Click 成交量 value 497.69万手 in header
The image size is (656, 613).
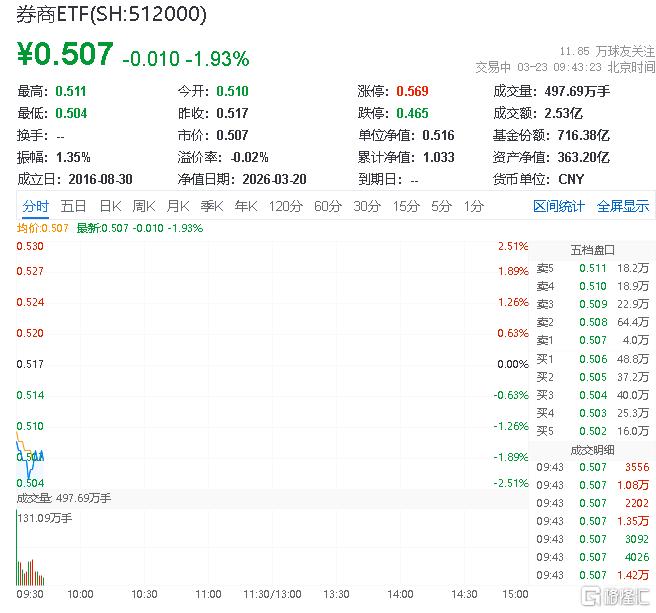coord(577,91)
